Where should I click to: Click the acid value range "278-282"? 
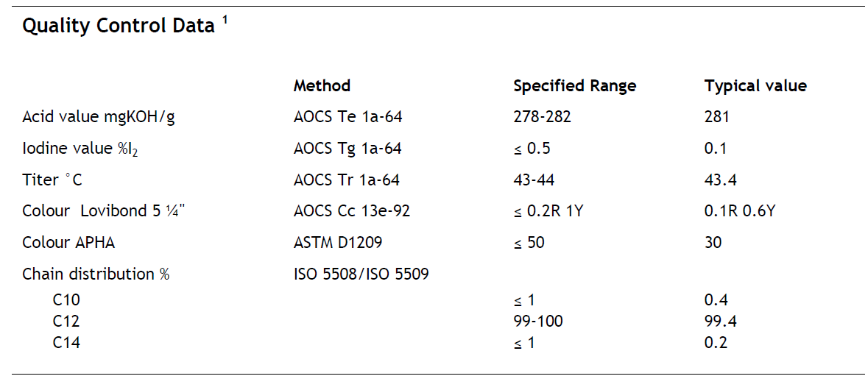coord(542,117)
